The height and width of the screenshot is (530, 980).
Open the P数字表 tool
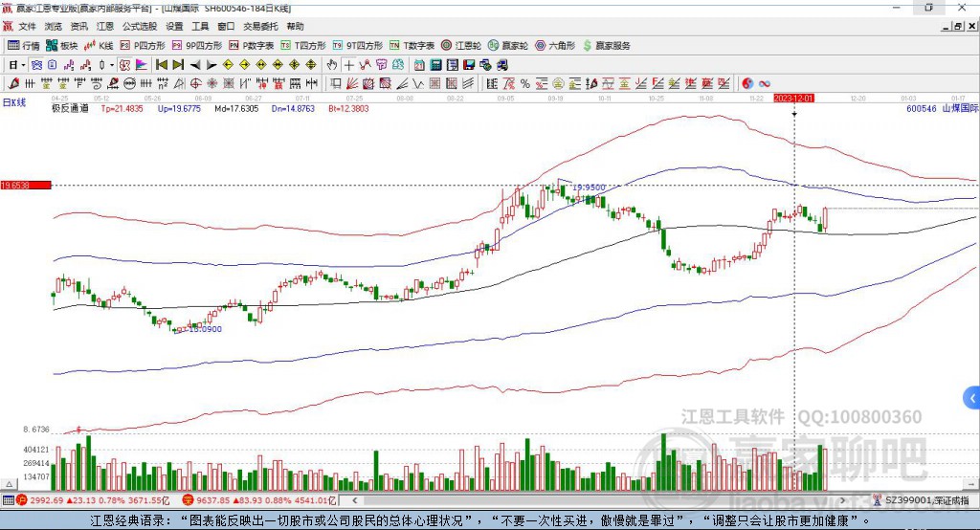click(x=252, y=46)
